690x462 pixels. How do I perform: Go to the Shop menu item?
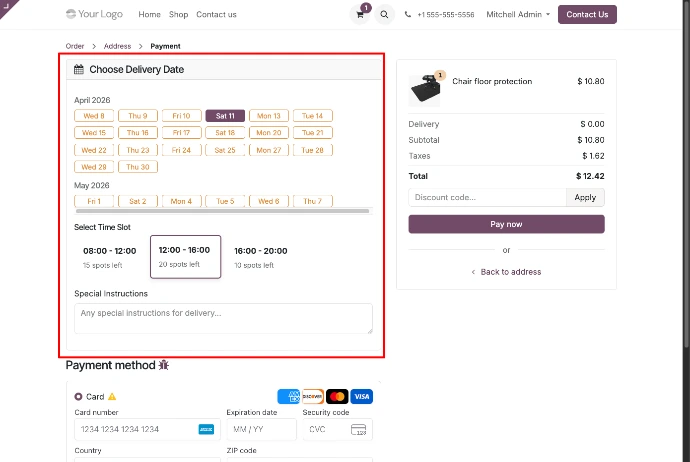(x=178, y=15)
